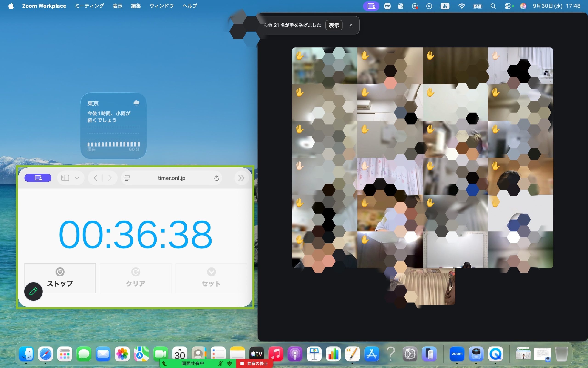Image resolution: width=588 pixels, height=368 pixels.
Task: Open FaceTime from the Dock
Action: coord(161,354)
